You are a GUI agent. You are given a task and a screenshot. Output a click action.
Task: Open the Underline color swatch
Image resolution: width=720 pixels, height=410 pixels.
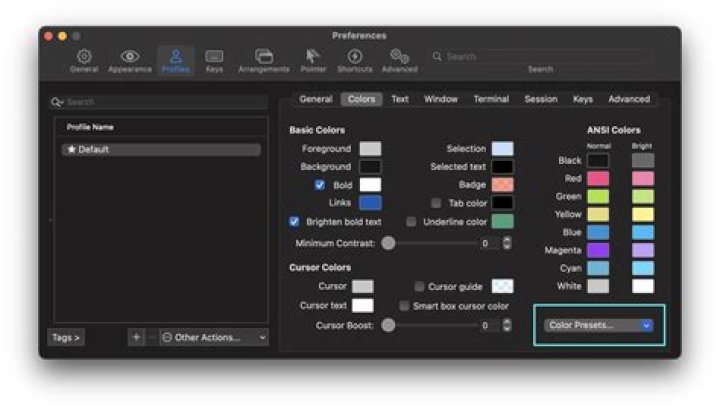point(502,222)
